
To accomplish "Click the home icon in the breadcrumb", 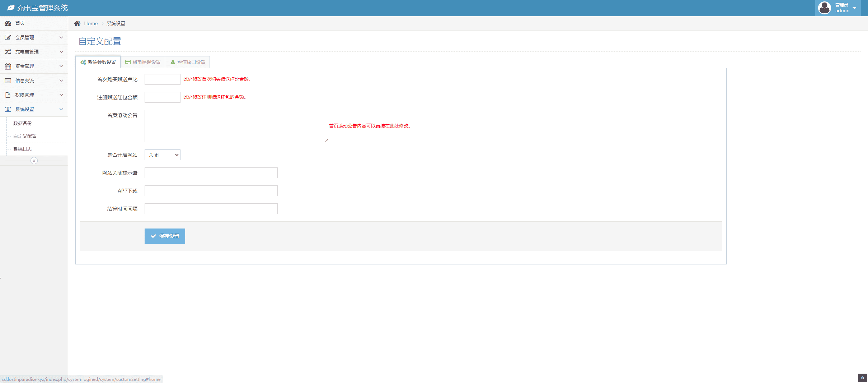I will (x=77, y=23).
